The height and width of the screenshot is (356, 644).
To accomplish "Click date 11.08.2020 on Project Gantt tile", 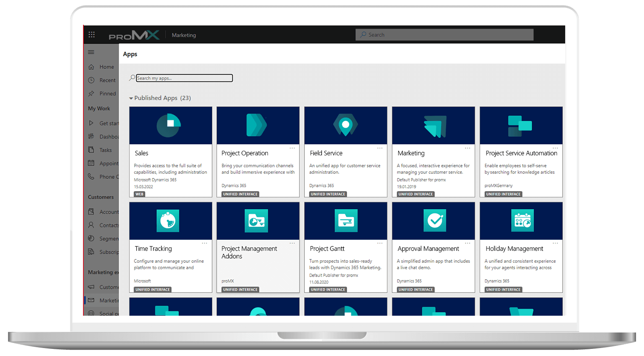I will point(319,282).
